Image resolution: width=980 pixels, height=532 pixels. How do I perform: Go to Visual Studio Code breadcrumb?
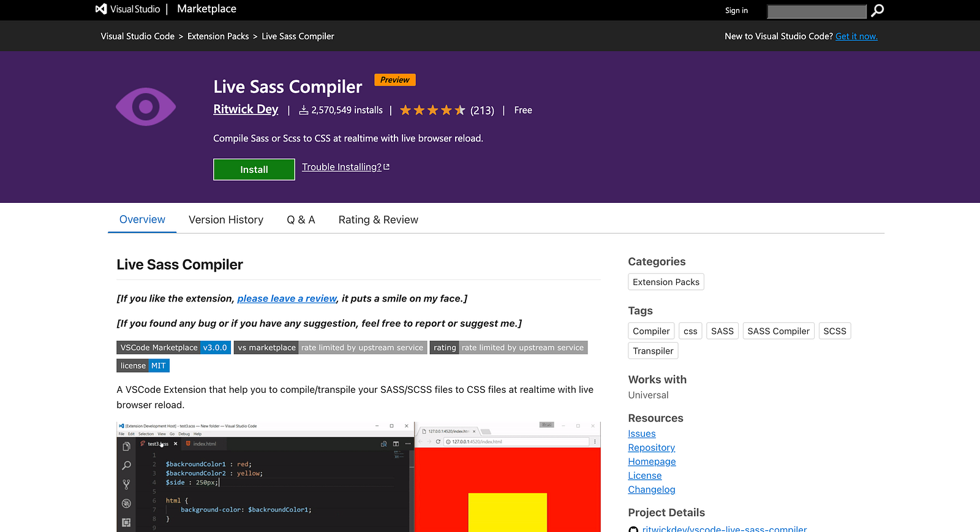(138, 36)
